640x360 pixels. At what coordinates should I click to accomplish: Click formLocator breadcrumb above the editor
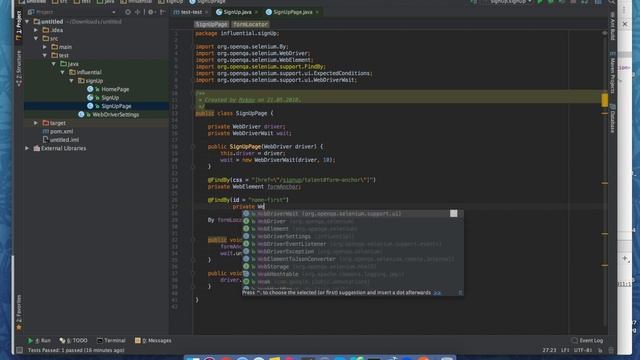[x=251, y=24]
